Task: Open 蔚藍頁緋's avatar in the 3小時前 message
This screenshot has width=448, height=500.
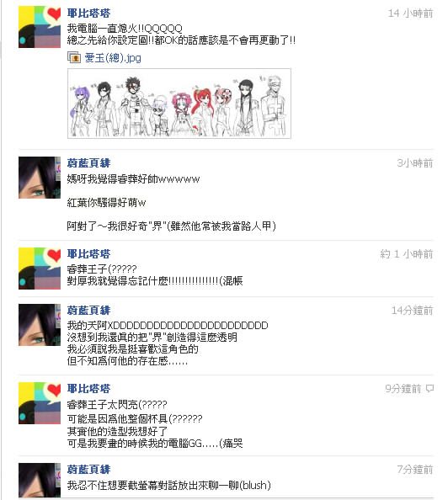Action: pyautogui.click(x=40, y=178)
